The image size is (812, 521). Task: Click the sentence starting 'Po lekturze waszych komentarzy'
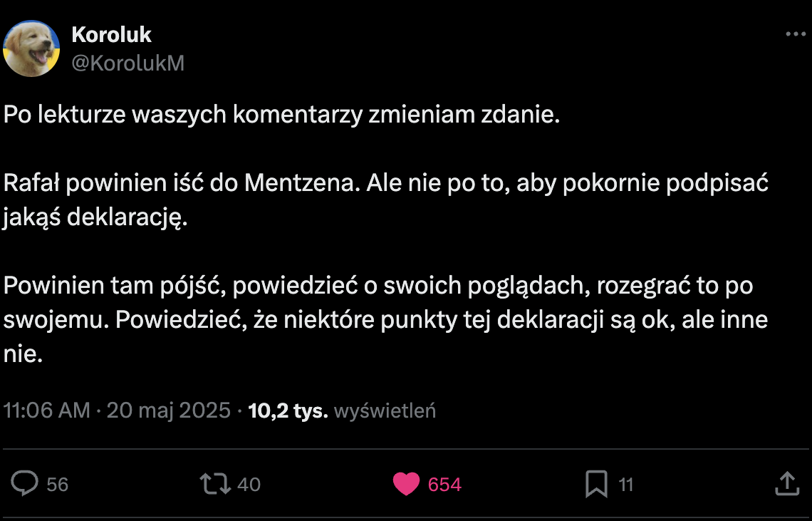point(282,115)
